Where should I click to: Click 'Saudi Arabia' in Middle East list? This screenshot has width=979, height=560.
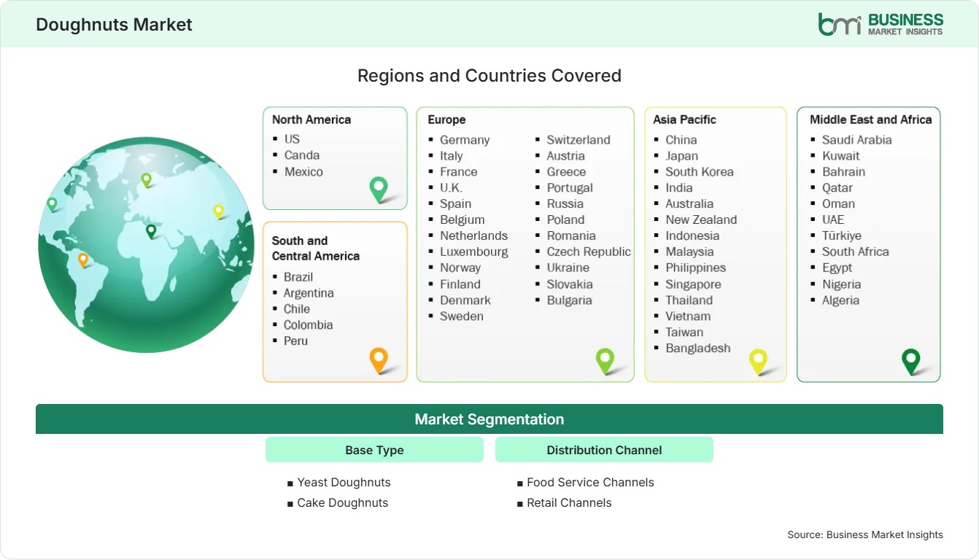pyautogui.click(x=857, y=139)
